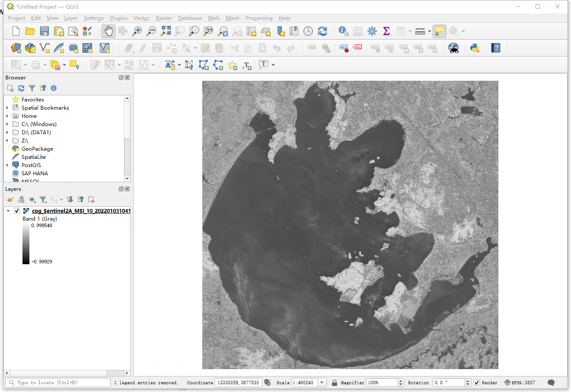
Task: Click the Open Project folder icon
Action: pos(30,31)
